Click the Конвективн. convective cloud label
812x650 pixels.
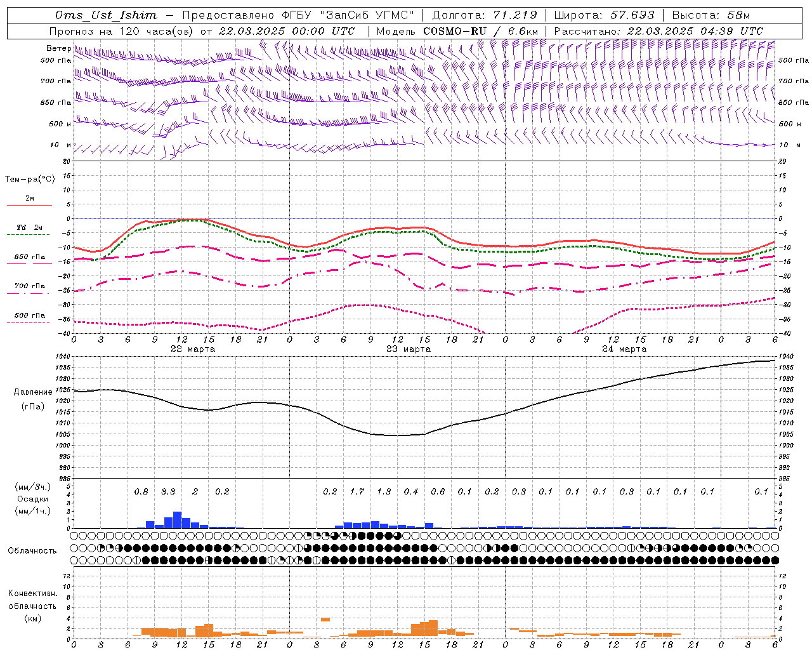pos(32,594)
